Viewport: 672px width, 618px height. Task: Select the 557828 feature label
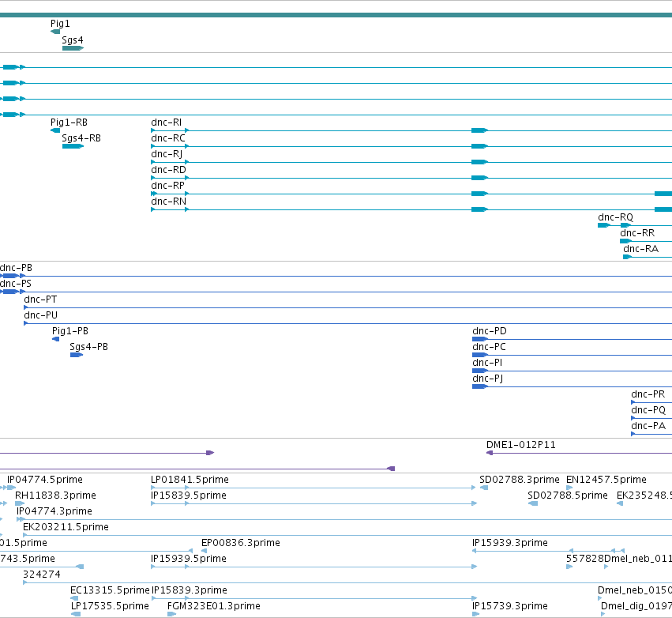click(x=584, y=559)
